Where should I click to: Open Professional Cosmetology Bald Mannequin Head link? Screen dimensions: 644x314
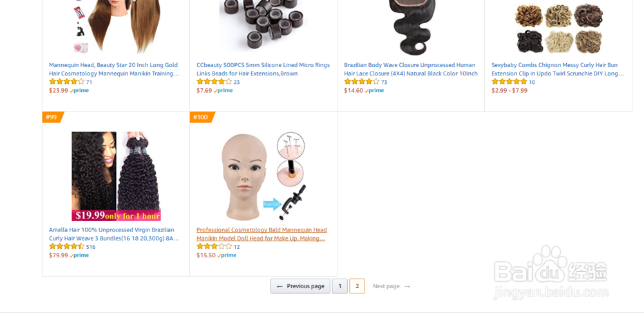coord(261,234)
